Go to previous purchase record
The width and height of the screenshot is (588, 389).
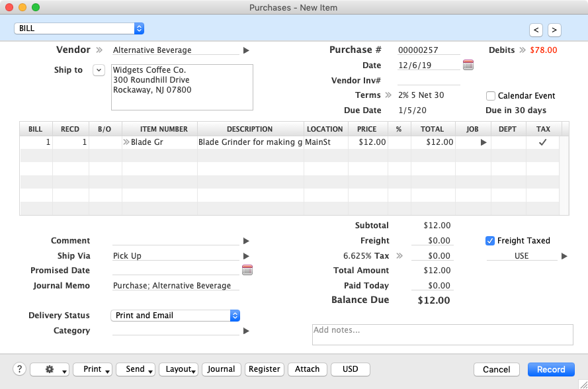tap(536, 30)
